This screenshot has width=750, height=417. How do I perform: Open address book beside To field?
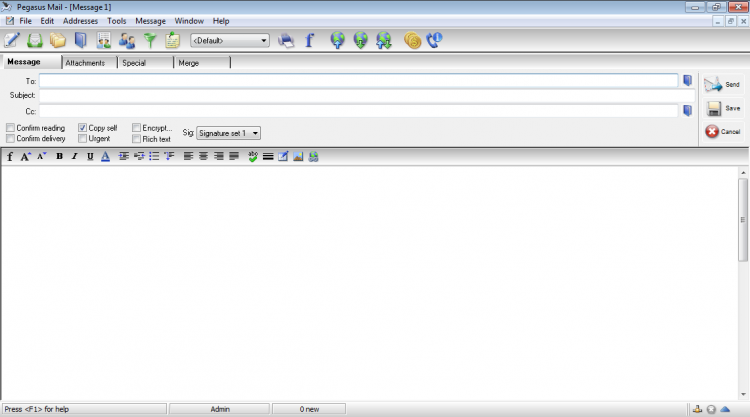pos(687,80)
